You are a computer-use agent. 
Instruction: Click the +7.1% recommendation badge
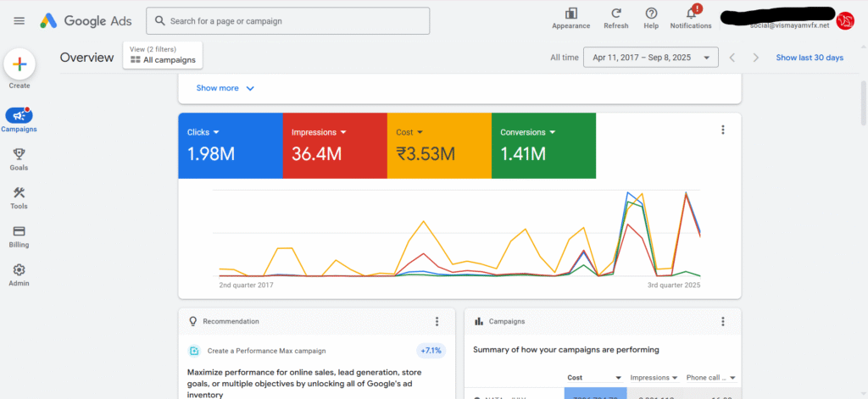coord(431,351)
